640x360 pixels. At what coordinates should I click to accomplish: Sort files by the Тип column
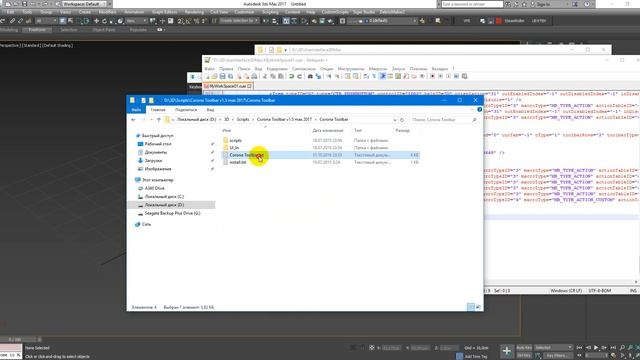point(358,131)
